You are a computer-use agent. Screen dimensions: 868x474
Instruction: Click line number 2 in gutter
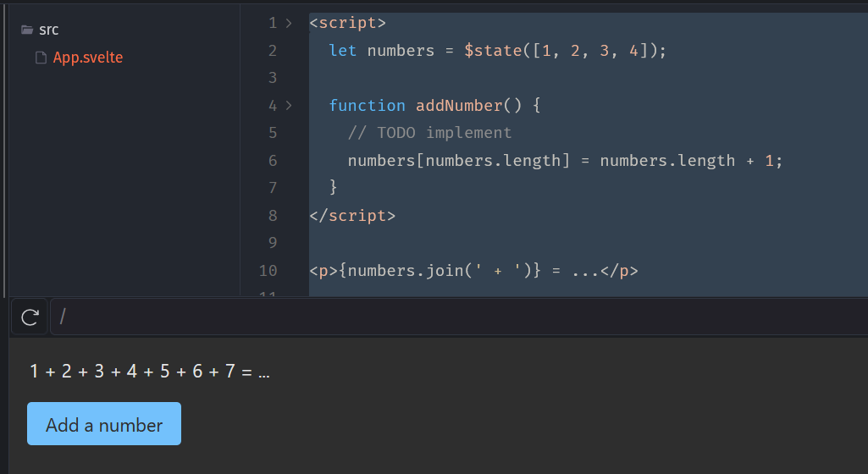pos(272,51)
